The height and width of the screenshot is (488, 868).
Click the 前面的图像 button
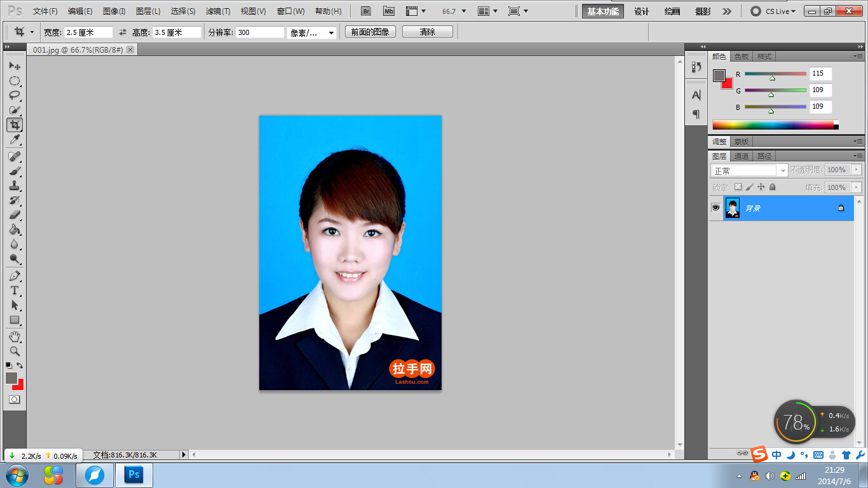370,32
